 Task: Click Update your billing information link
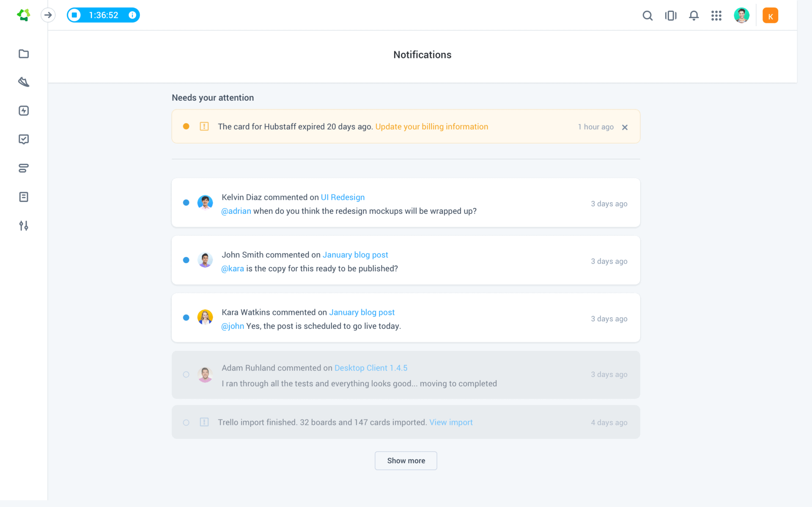click(431, 127)
